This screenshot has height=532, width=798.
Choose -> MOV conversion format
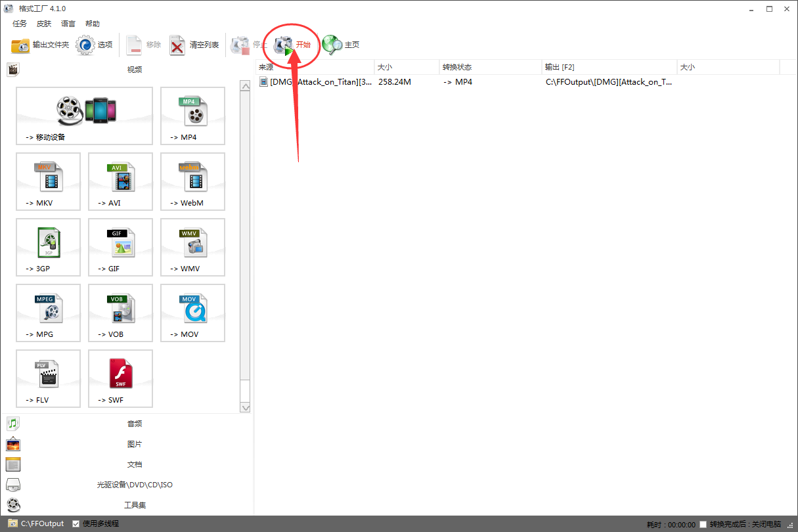click(x=192, y=313)
